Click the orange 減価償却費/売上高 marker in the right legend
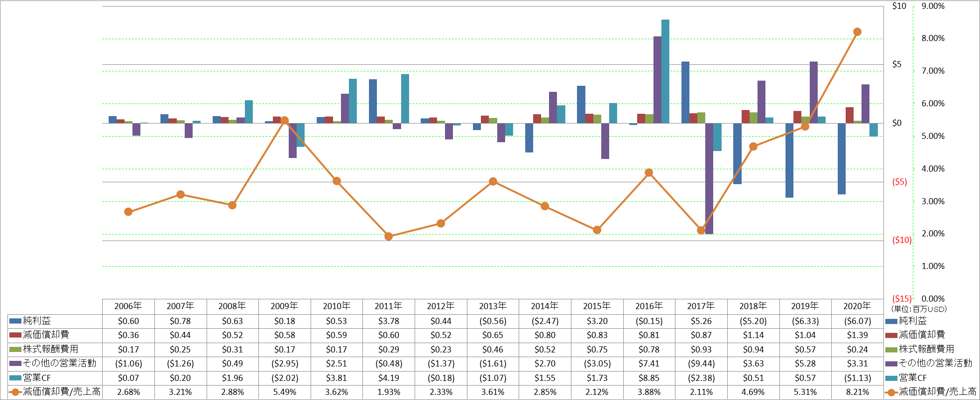980x400 pixels. [891, 392]
